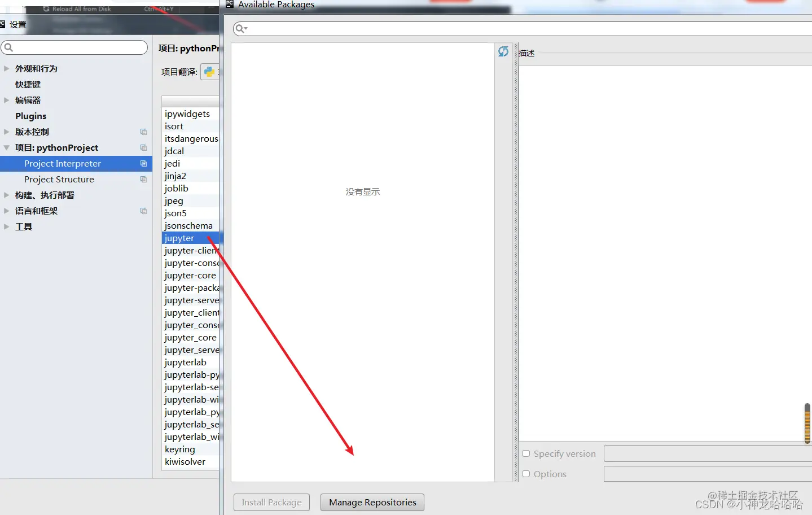
Task: Click the PyCharm icon in Available Packages title
Action: (x=230, y=4)
